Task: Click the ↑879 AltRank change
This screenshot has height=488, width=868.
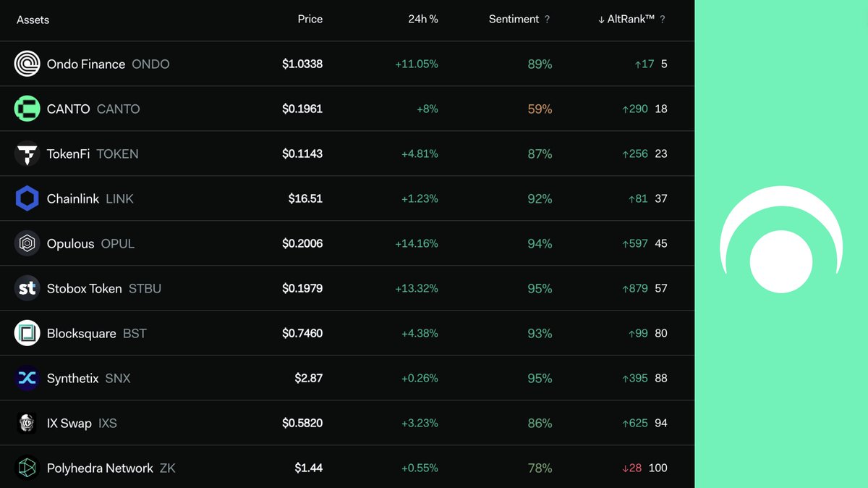Action: coord(635,288)
